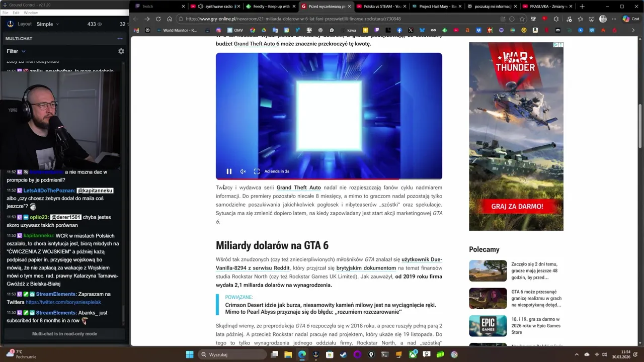Switch to the Twitch browser tab

pos(159,7)
